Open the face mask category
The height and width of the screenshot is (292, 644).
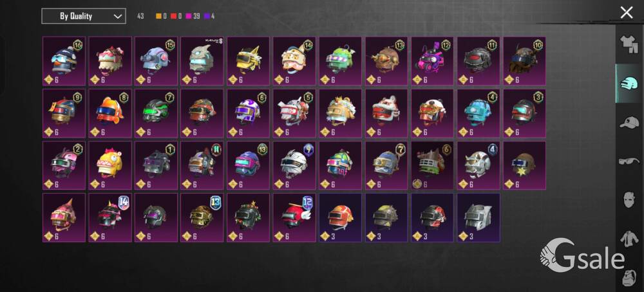[x=630, y=200]
